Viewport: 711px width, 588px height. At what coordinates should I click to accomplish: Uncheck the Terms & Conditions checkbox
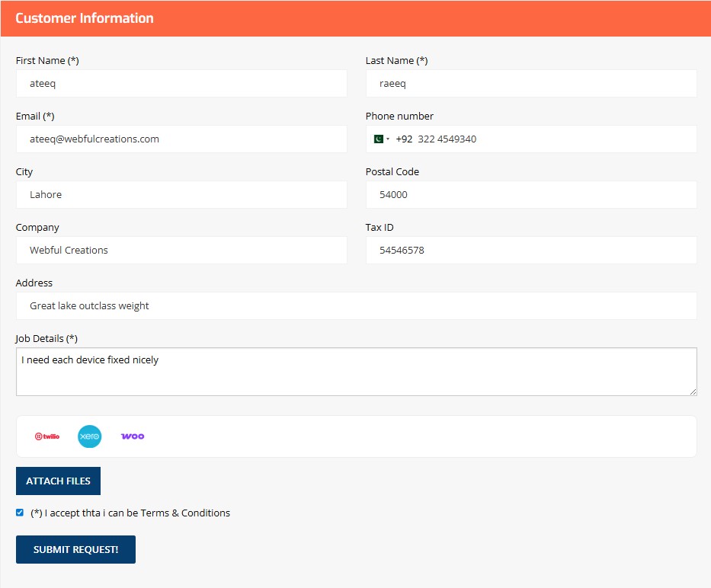pos(20,513)
